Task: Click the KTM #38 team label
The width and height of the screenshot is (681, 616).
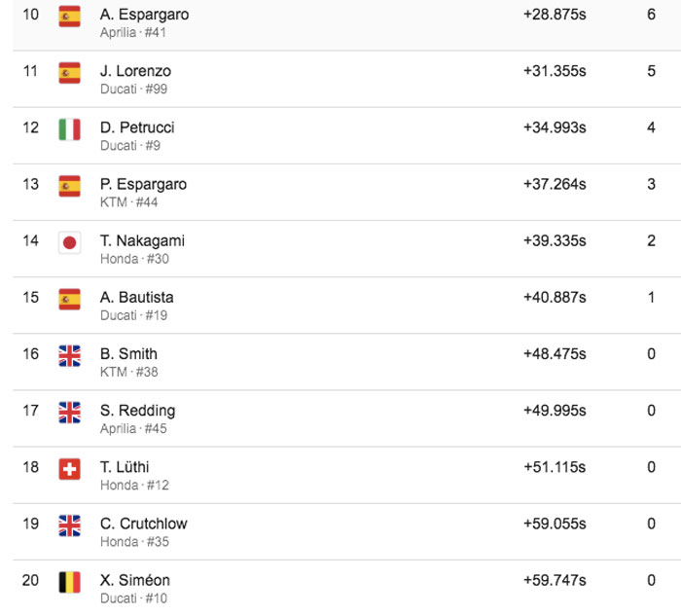Action: click(x=129, y=372)
